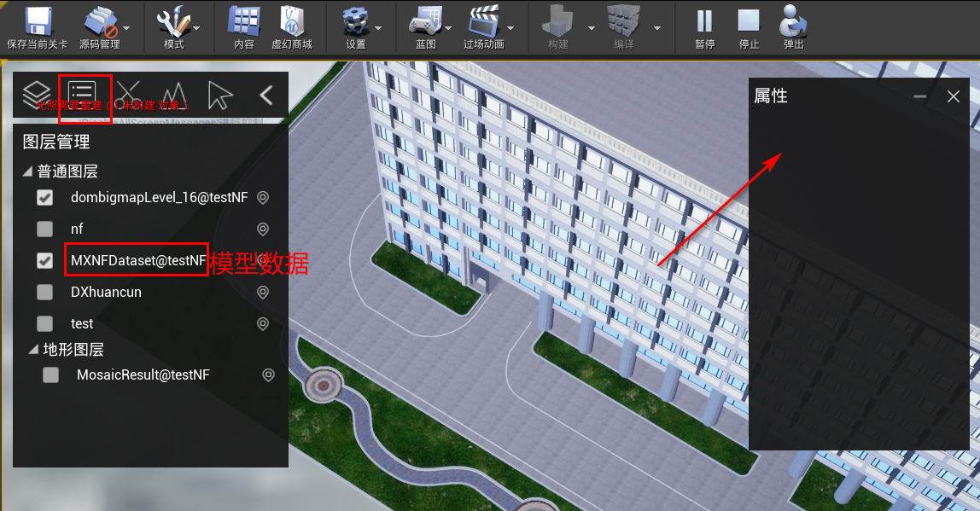
Task: Select the cursor arrow tool in panel toolbar
Action: (x=219, y=95)
